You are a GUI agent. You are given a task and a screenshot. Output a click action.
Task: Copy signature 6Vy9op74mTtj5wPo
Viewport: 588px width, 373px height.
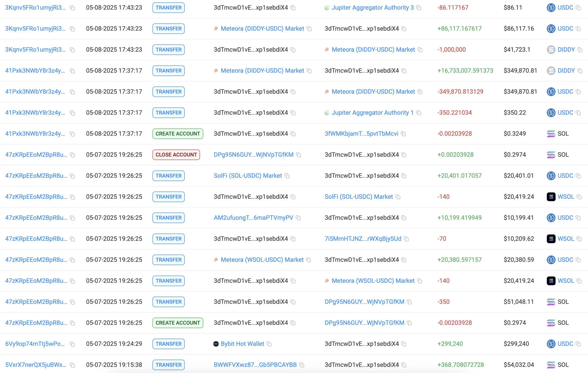72,344
